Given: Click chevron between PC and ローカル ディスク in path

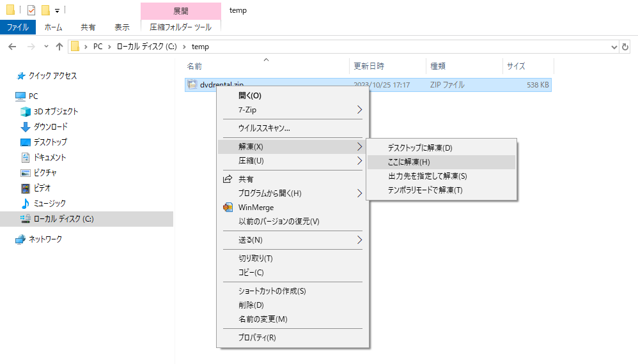Looking at the screenshot, I should [x=109, y=47].
